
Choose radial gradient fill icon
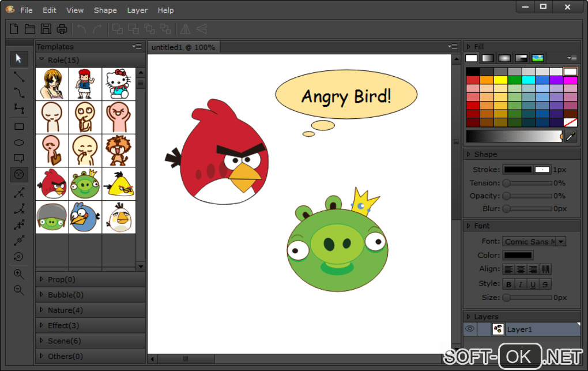[505, 58]
